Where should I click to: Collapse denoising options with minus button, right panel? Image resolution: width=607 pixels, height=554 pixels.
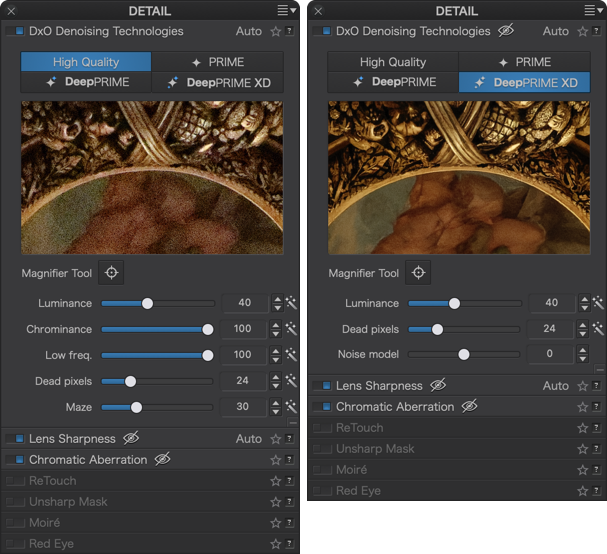tap(600, 370)
